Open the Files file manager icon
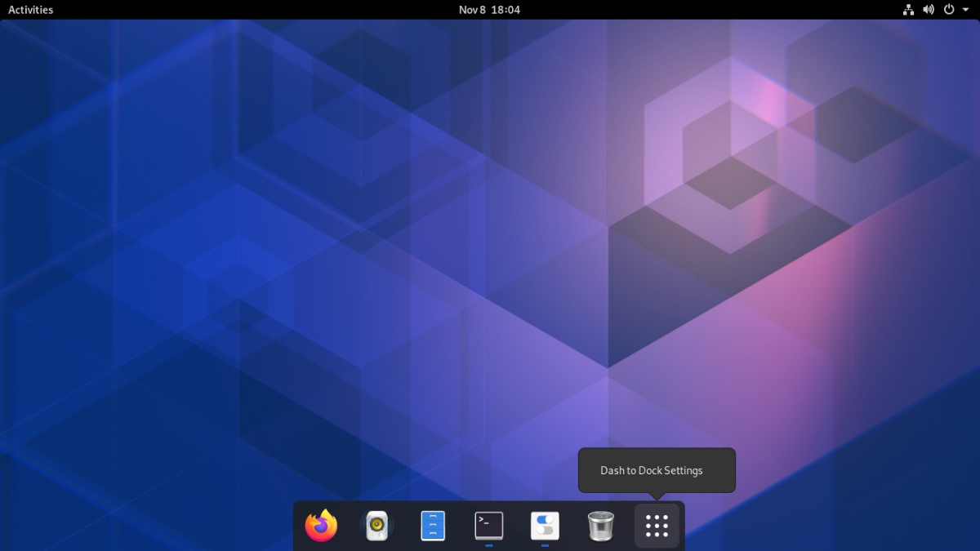Image resolution: width=980 pixels, height=551 pixels. pos(433,526)
